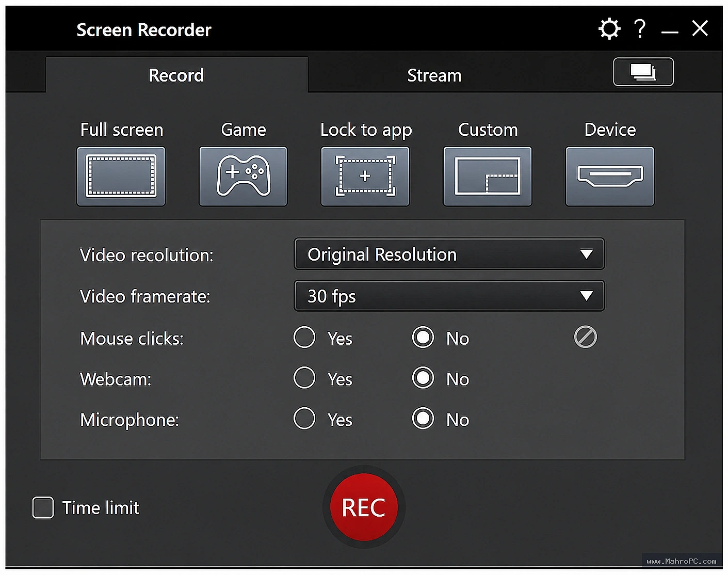Click the Microphone label
The image size is (728, 575).
click(x=130, y=420)
